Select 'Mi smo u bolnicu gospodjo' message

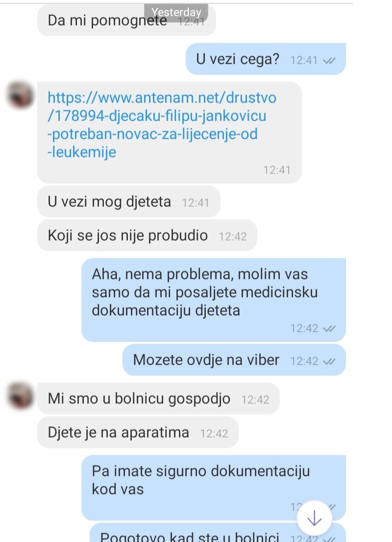(x=158, y=398)
